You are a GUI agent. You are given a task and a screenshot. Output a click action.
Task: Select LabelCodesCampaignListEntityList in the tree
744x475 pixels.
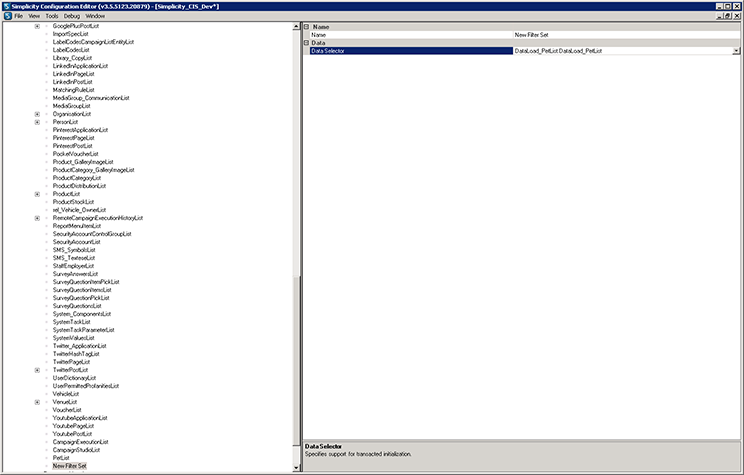(93, 42)
